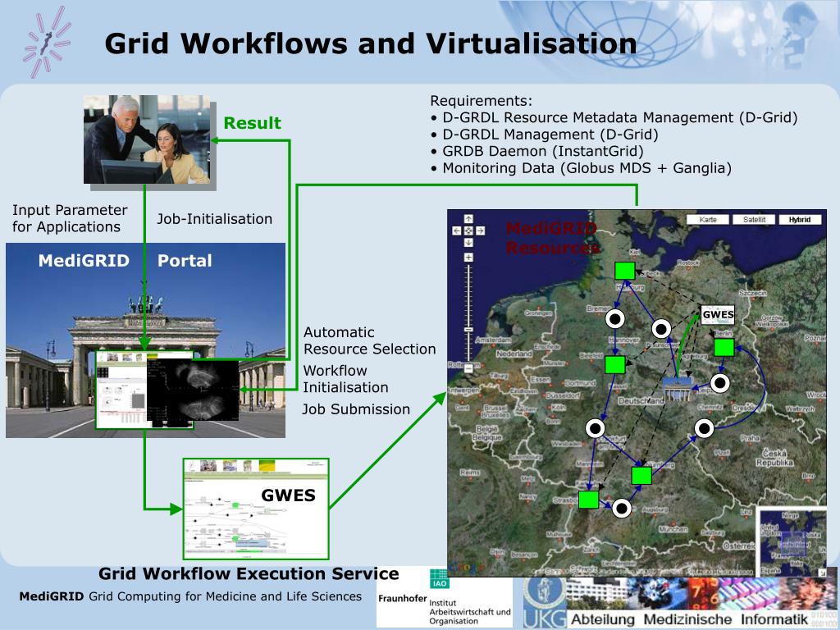Viewport: 840px width, 630px height.
Task: Click the UKG emblem logo
Action: pos(545,603)
